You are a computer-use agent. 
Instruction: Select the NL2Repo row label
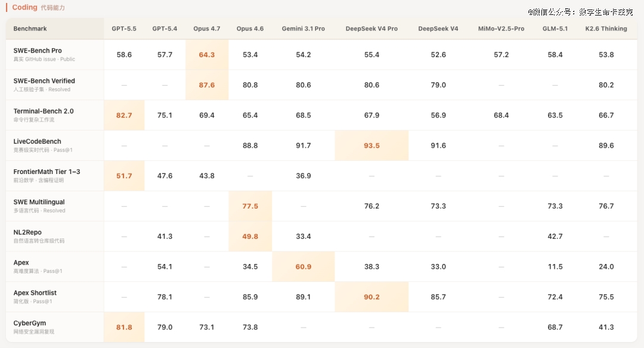point(27,232)
